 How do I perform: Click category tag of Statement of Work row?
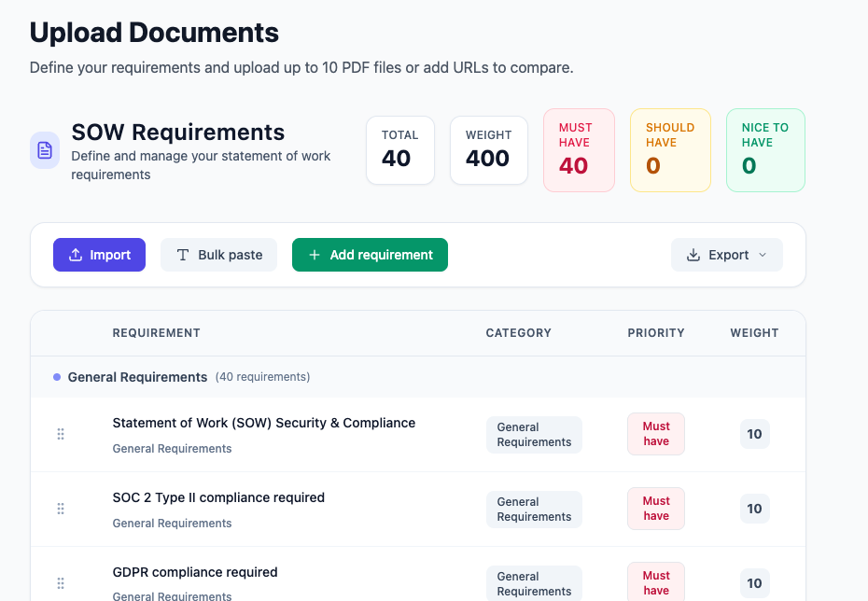click(x=534, y=435)
